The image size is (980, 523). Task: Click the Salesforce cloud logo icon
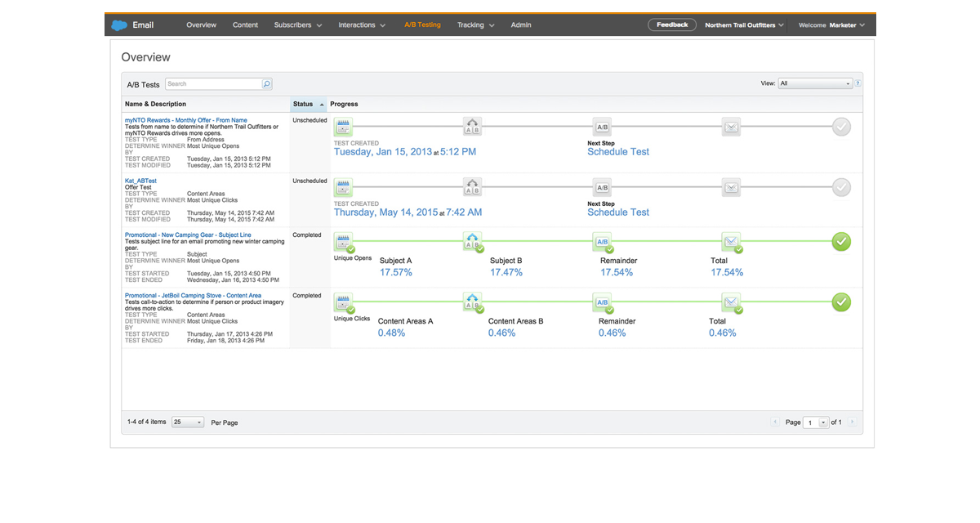(x=119, y=25)
